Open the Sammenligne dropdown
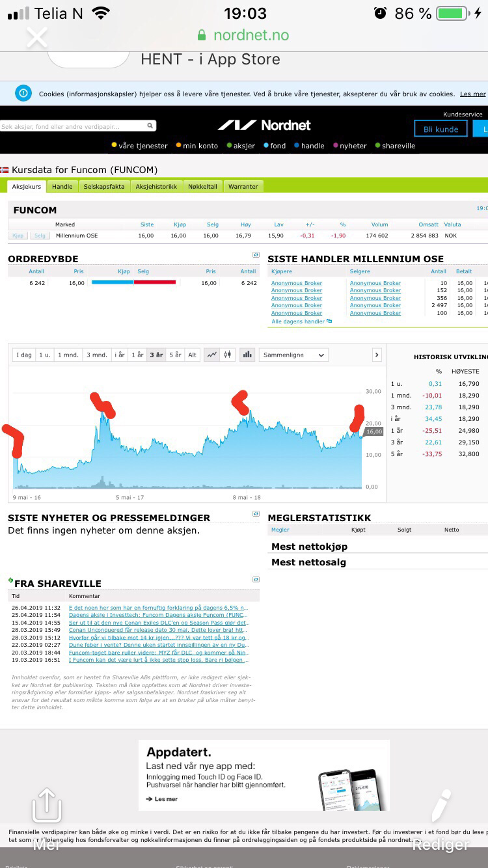 pyautogui.click(x=293, y=355)
